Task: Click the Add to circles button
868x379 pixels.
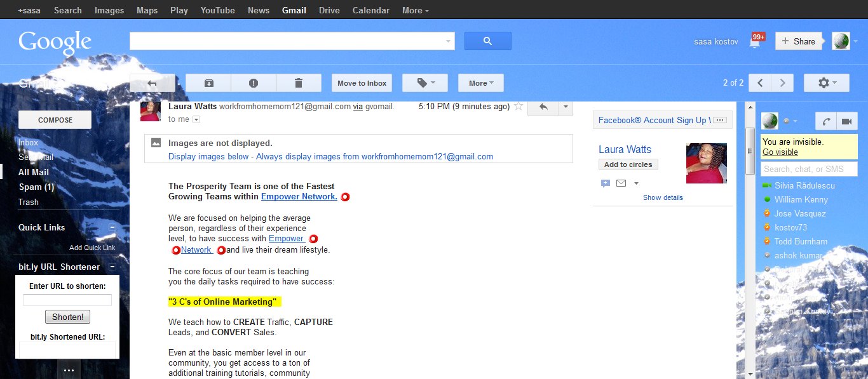Action: pyautogui.click(x=628, y=164)
